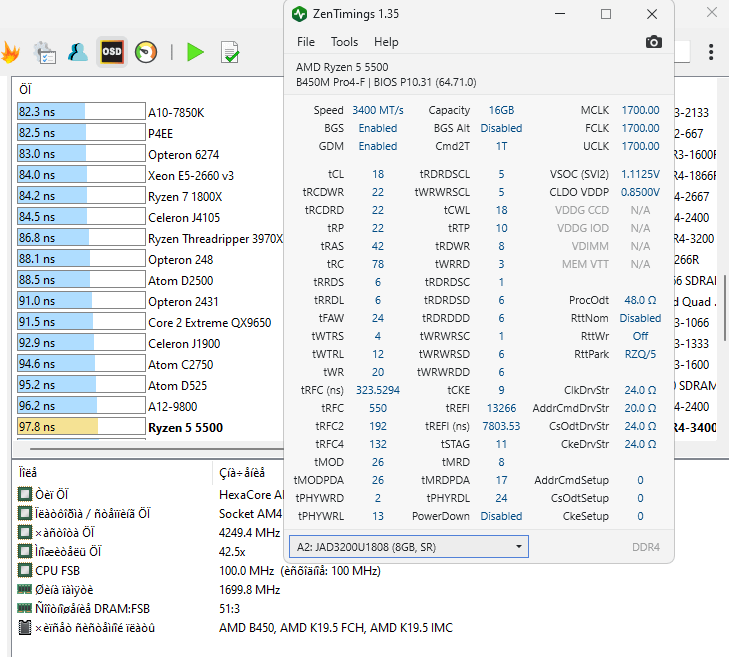The width and height of the screenshot is (729, 657).
Task: Click the tRFC (ns) value 323.5294
Action: pyautogui.click(x=378, y=390)
